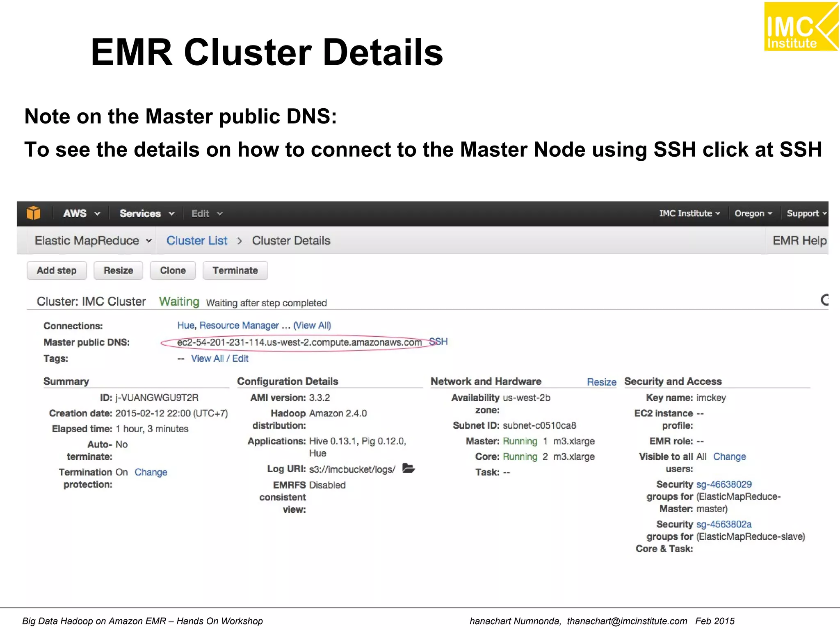The image size is (840, 630).
Task: Open EMR Help
Action: (x=799, y=240)
